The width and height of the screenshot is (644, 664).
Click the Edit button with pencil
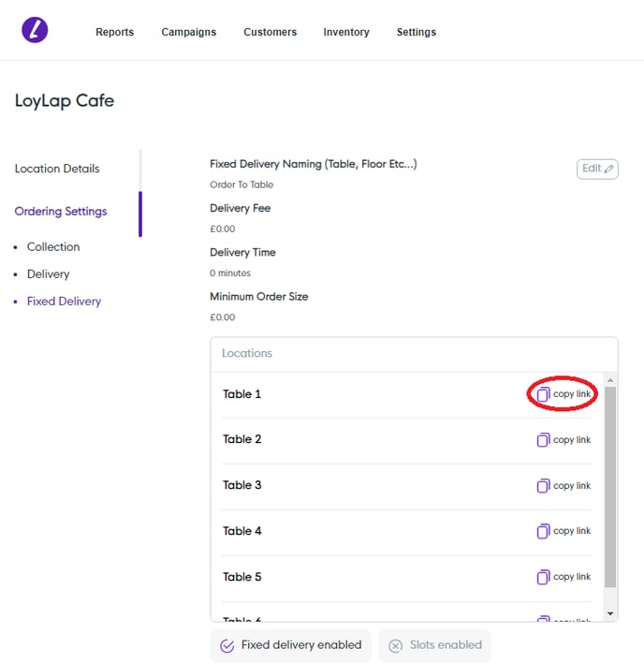(597, 169)
